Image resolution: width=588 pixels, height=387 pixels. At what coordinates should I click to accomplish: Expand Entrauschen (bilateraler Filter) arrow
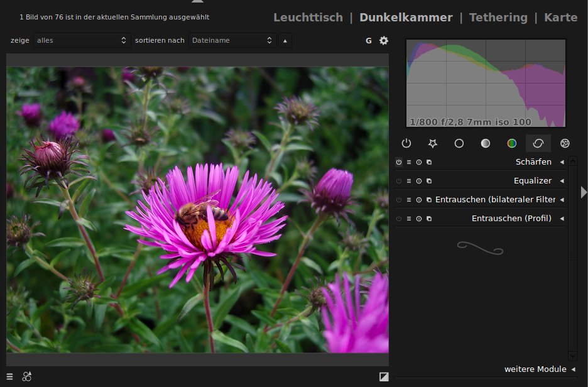pos(562,200)
